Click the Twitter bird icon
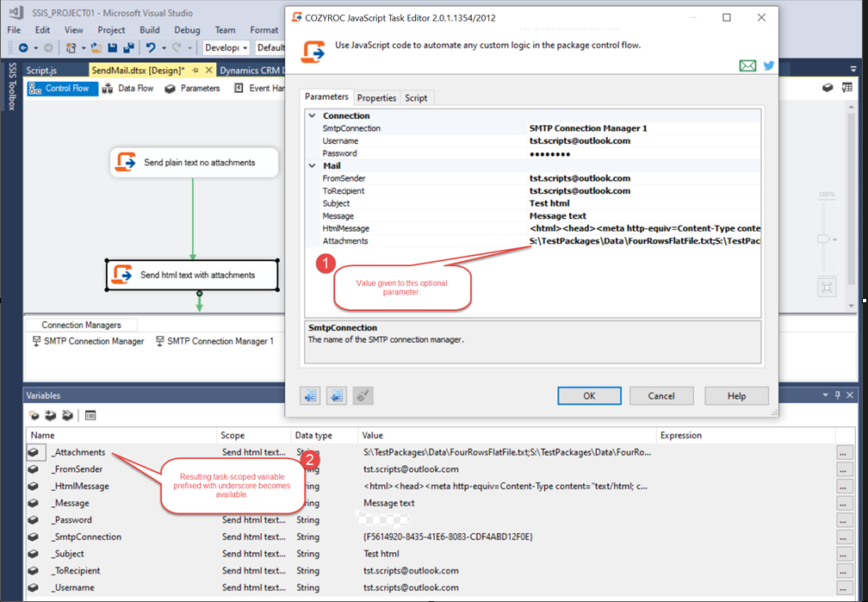The image size is (868, 602). pos(769,65)
